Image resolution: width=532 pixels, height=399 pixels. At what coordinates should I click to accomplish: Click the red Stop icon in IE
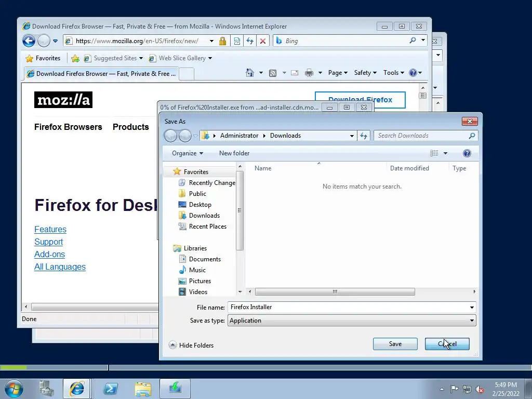pos(262,41)
